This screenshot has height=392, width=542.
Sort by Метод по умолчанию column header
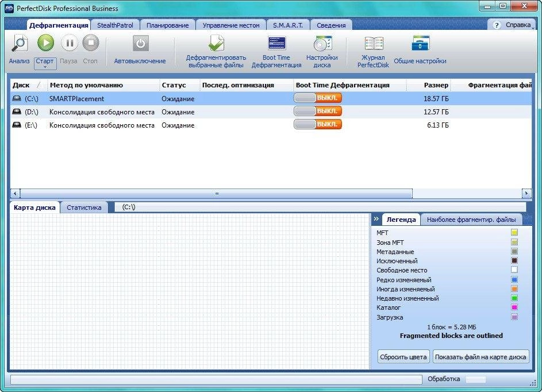[x=103, y=85]
